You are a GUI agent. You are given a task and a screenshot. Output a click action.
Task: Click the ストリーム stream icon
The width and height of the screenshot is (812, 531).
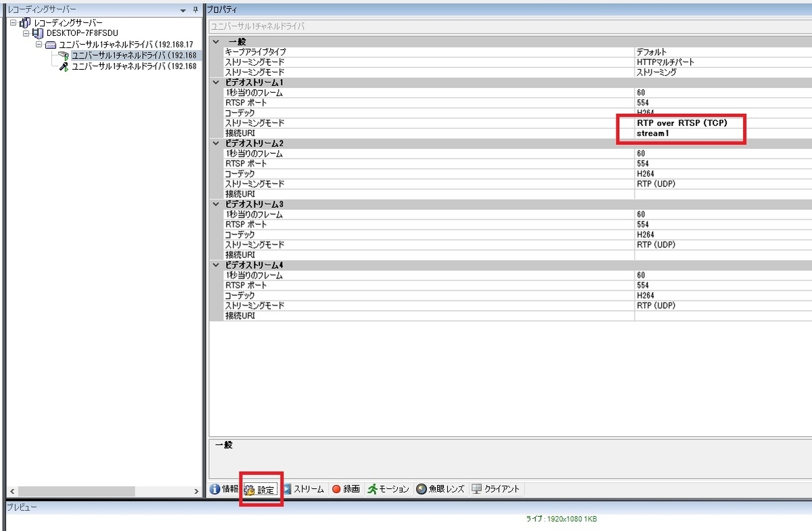click(287, 488)
